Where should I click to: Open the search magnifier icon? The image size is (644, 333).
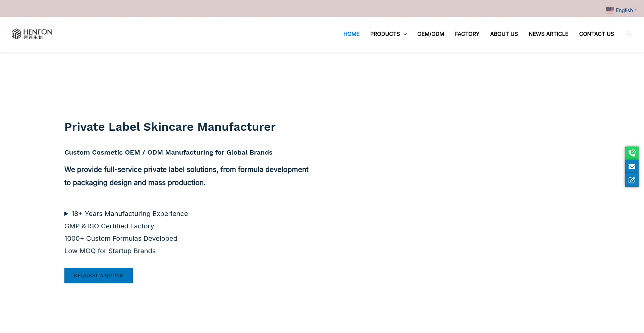pyautogui.click(x=629, y=34)
